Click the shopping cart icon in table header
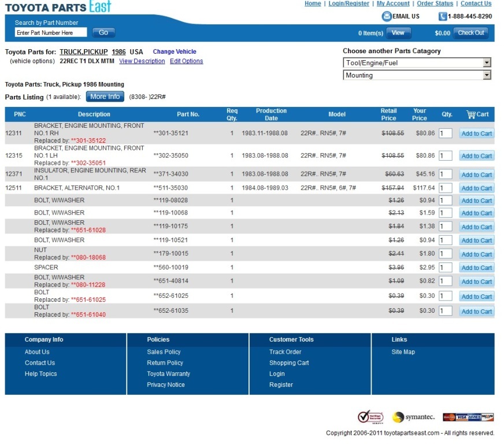This screenshot has width=504, height=444. point(471,114)
